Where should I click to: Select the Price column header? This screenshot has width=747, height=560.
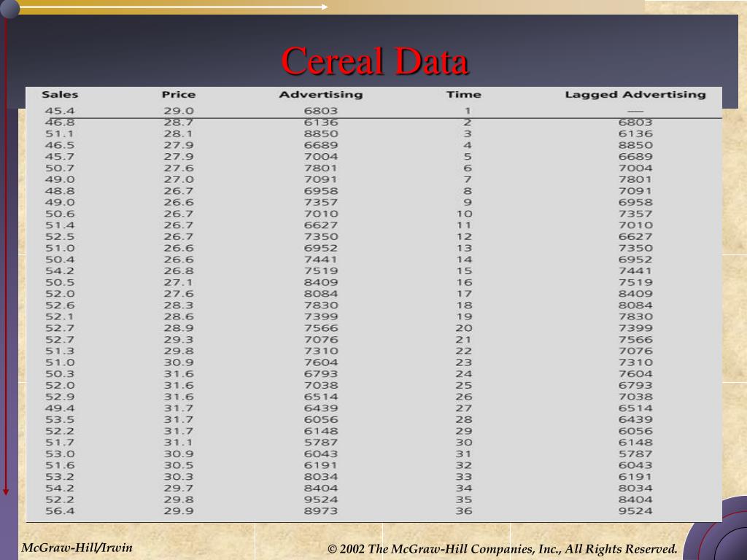(x=179, y=94)
